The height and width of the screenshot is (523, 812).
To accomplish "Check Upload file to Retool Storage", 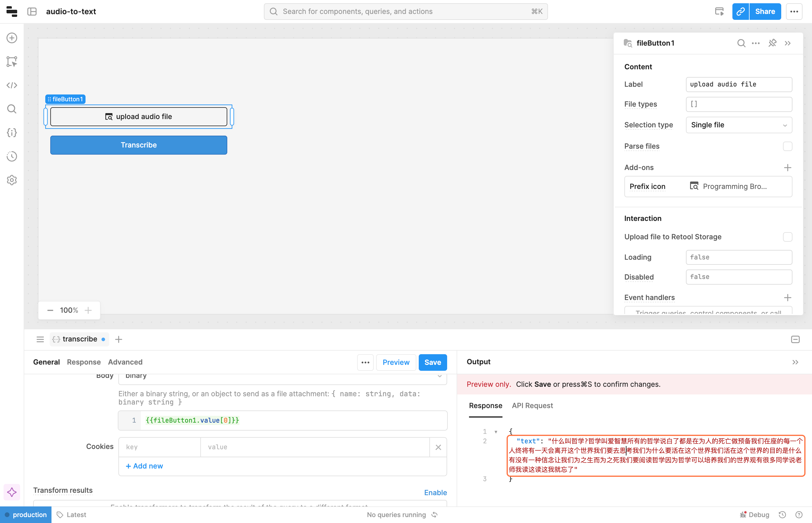I will (787, 237).
